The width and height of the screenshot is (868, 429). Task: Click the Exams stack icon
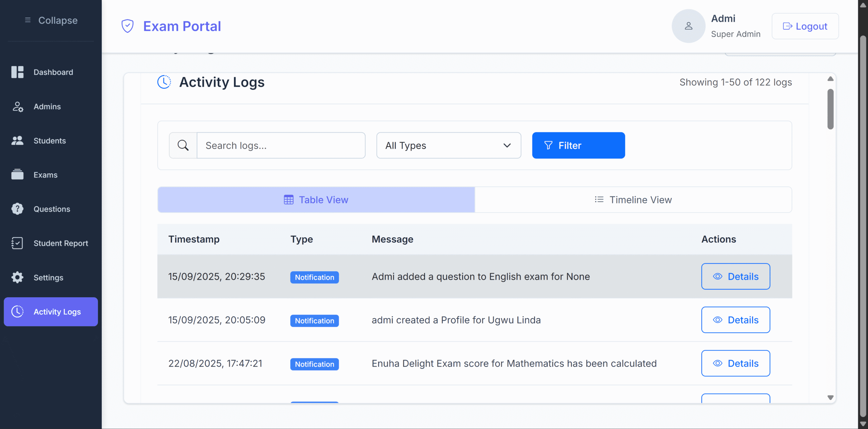[x=17, y=174]
